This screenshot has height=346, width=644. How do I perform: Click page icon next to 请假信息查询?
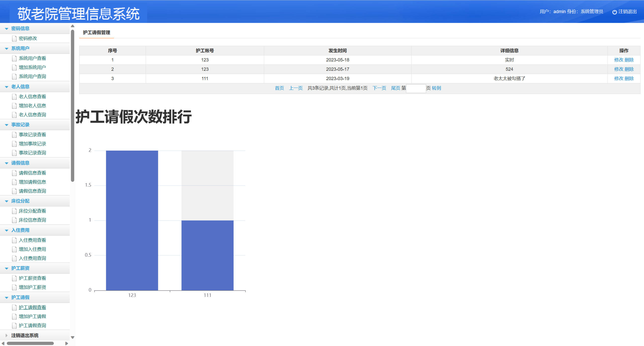pyautogui.click(x=14, y=191)
